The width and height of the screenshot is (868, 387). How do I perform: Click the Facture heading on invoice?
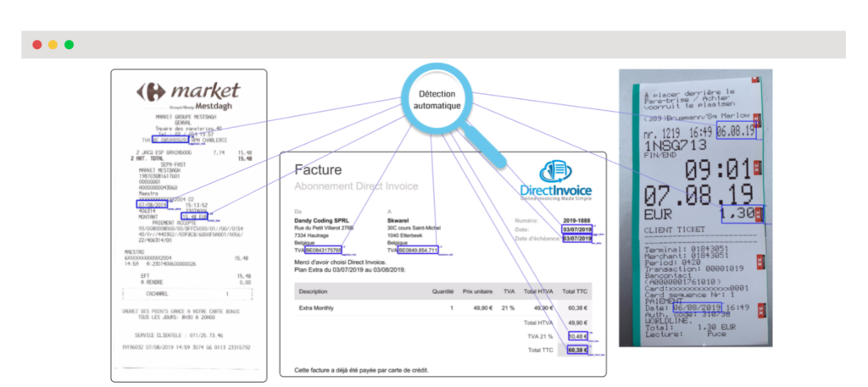coord(318,169)
